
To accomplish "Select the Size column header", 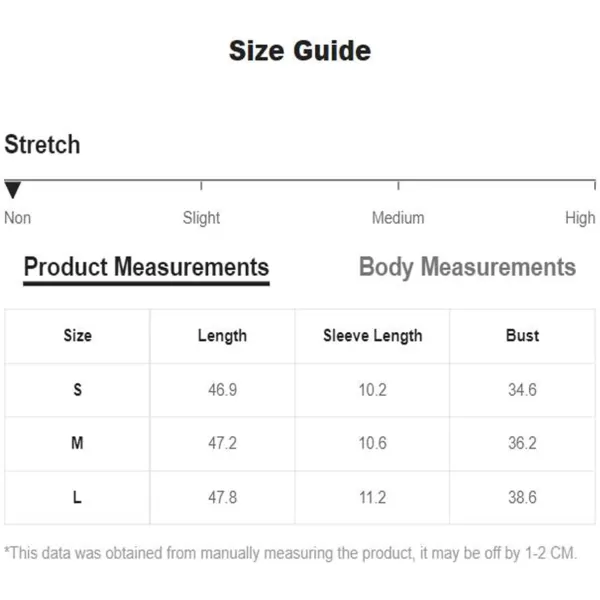I will pos(77,336).
